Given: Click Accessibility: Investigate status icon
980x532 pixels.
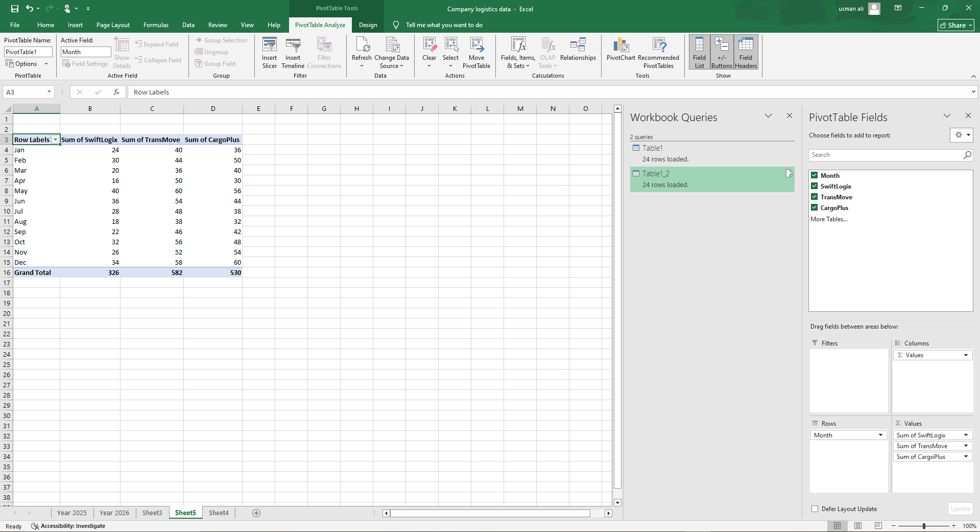Looking at the screenshot, I should 35,526.
